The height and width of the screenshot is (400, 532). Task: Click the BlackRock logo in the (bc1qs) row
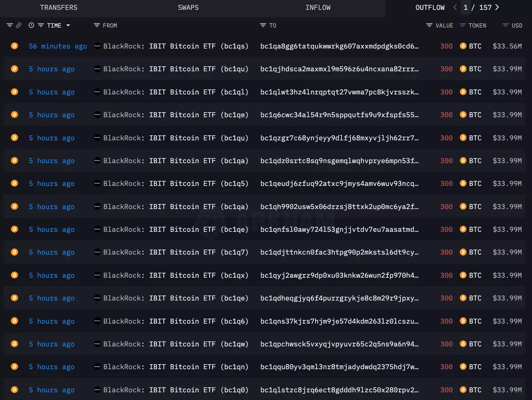pyautogui.click(x=97, y=46)
